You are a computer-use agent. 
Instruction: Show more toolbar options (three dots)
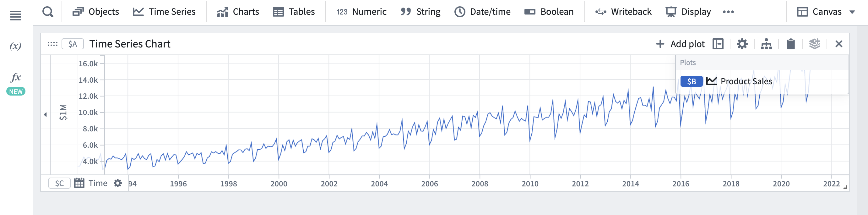point(728,12)
